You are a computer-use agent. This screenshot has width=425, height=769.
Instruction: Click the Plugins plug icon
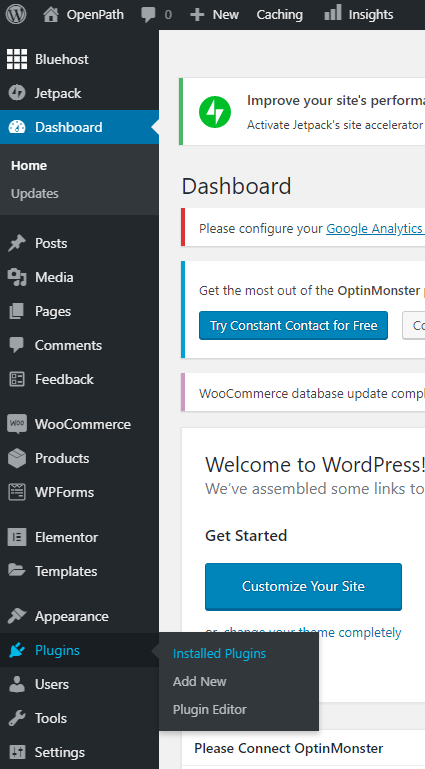(x=17, y=650)
